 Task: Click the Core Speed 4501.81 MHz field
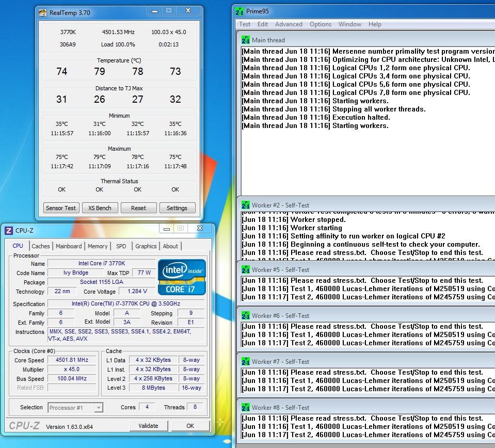72,360
